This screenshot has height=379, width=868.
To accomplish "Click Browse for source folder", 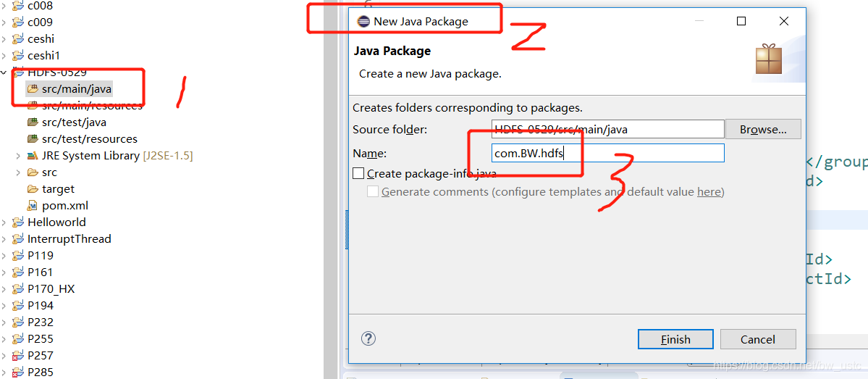I will [x=763, y=130].
